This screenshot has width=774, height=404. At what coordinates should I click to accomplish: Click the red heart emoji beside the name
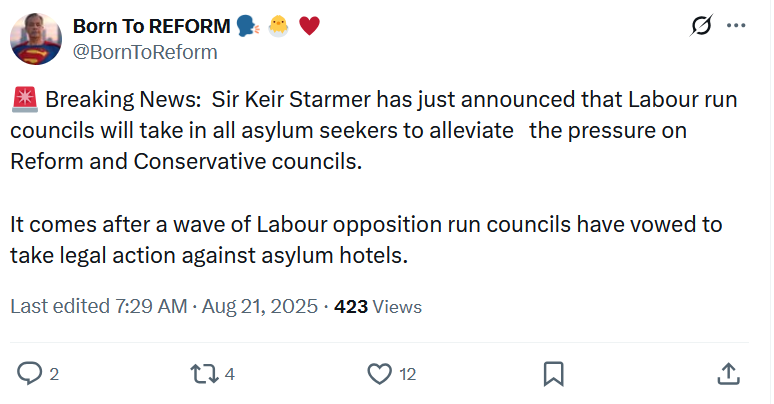coord(310,26)
